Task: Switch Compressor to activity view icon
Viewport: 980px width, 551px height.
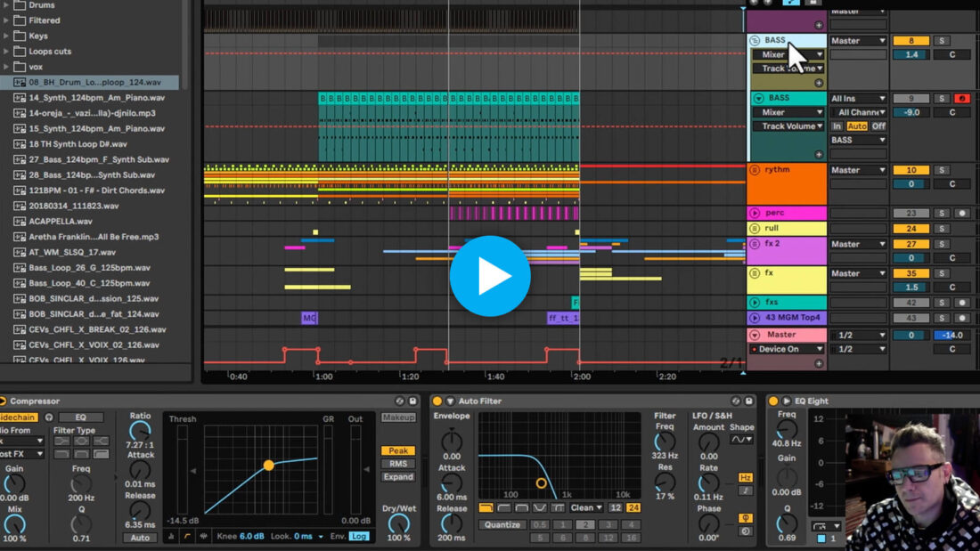Action: (204, 536)
